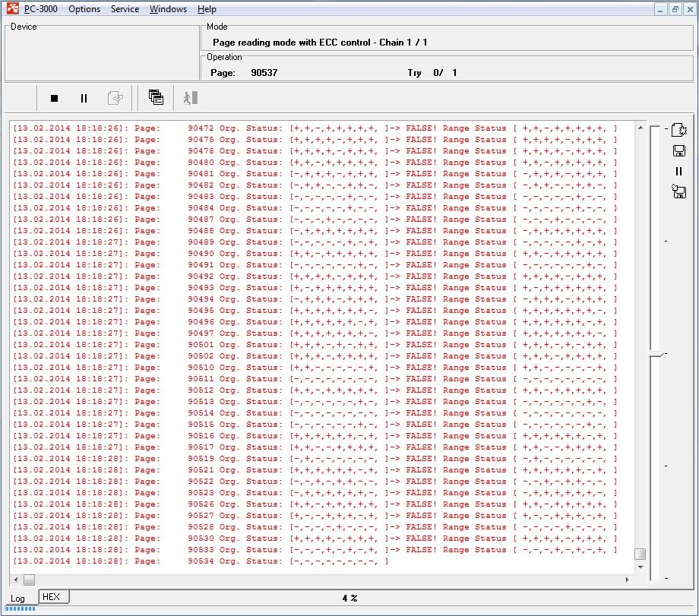This screenshot has width=699, height=616.
Task: Click the mode text 'Page reading mode with ECC control'
Action: click(291, 43)
